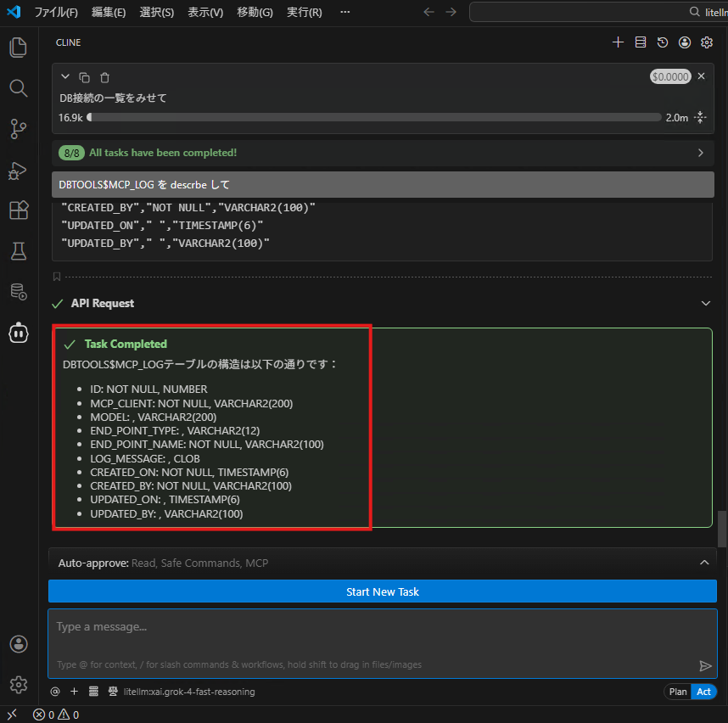This screenshot has height=723, width=728.
Task: Click the Start New Task button
Action: 382,591
